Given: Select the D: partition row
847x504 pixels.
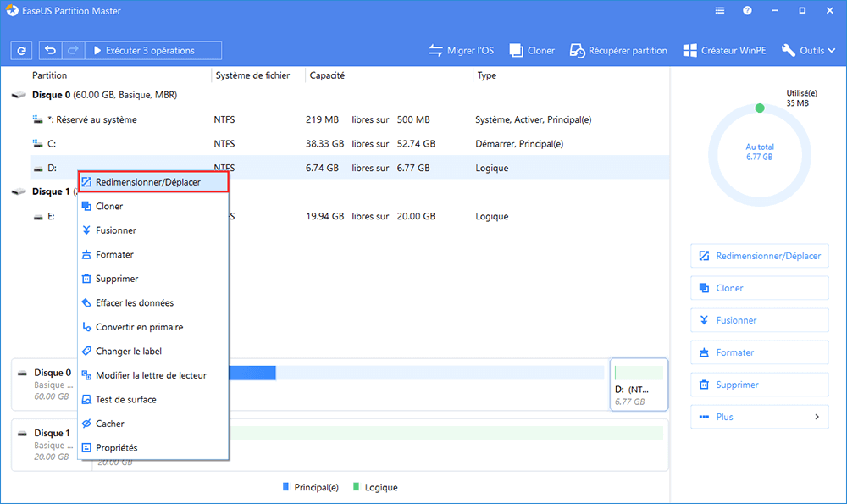Looking at the screenshot, I should pyautogui.click(x=350, y=168).
